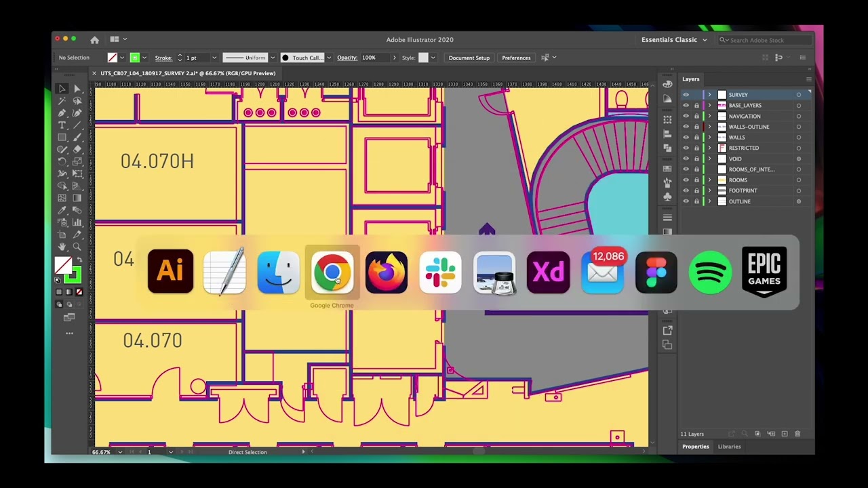Select the Type tool

pos(62,125)
